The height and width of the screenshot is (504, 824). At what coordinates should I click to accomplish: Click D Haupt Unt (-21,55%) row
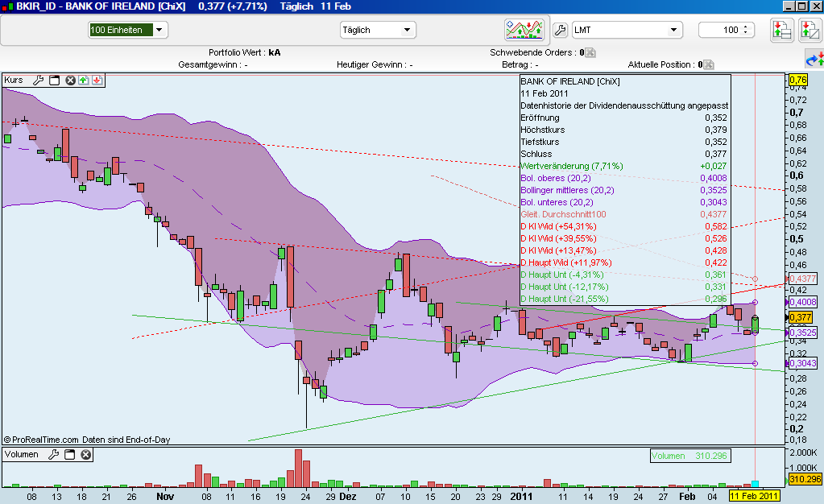(623, 299)
